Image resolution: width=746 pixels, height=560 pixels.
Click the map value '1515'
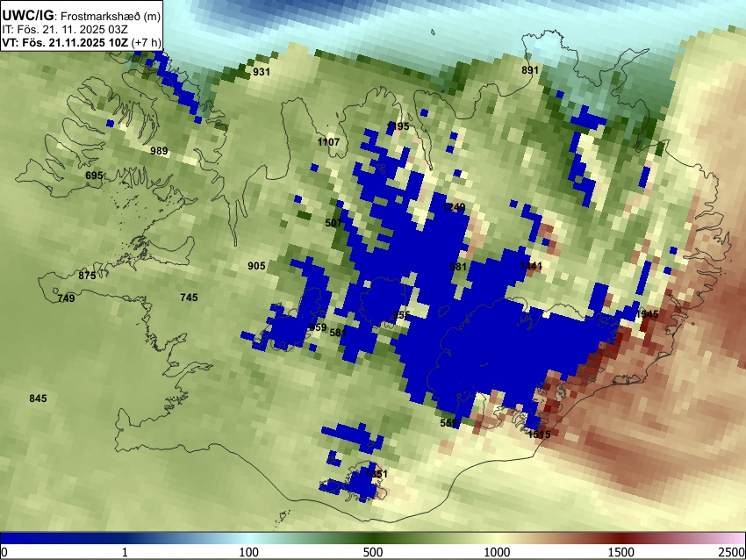coord(539,434)
